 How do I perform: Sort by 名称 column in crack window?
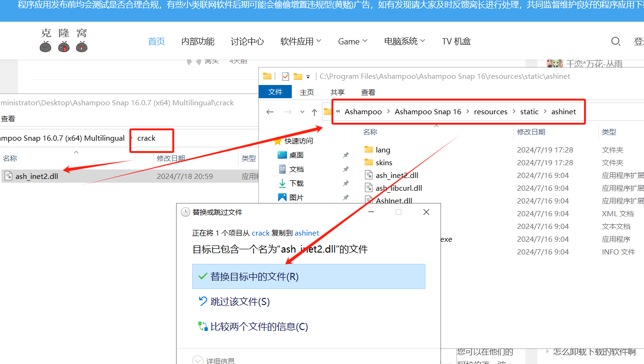click(x=10, y=159)
